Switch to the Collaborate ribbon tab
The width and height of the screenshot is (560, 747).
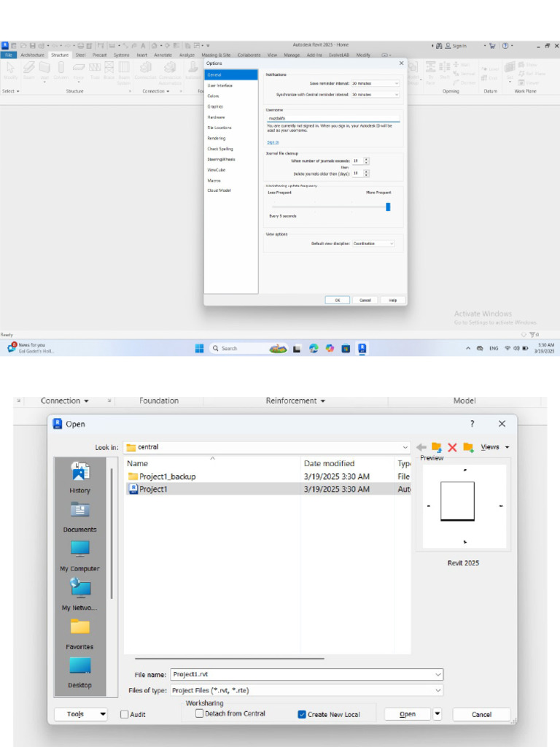pyautogui.click(x=249, y=55)
